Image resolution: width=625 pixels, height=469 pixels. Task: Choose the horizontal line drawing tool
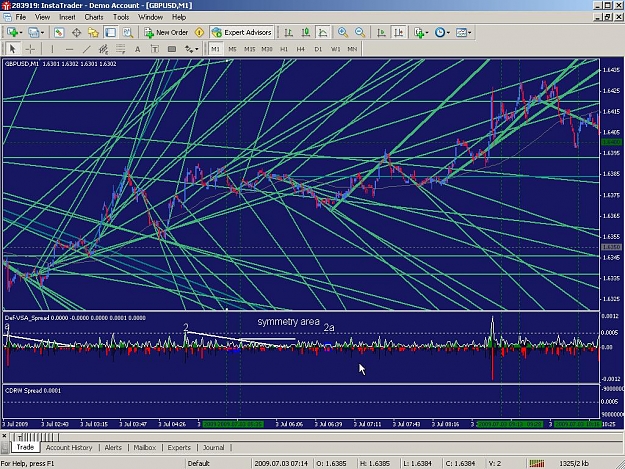click(69, 49)
